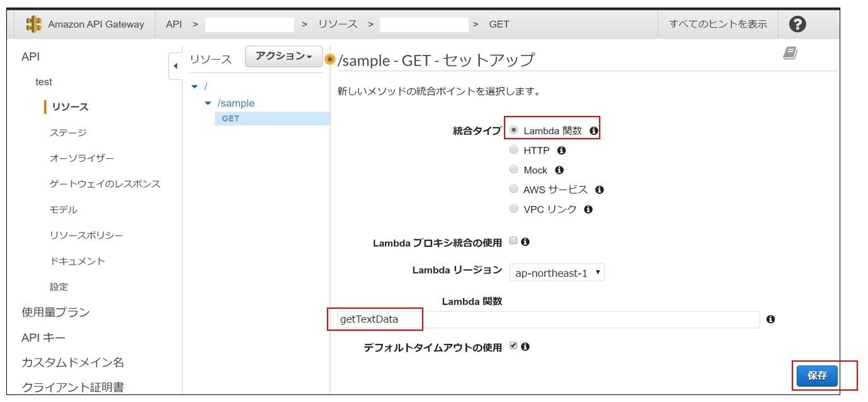
Task: Select the Lambda 関数 integration type
Action: click(514, 130)
